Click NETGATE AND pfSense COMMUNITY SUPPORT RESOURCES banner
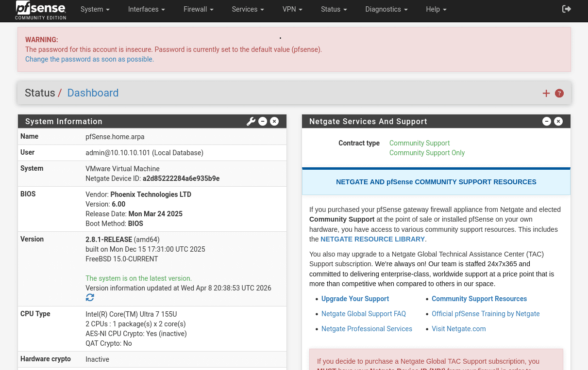Image resolution: width=588 pixels, height=370 pixels. (x=436, y=182)
